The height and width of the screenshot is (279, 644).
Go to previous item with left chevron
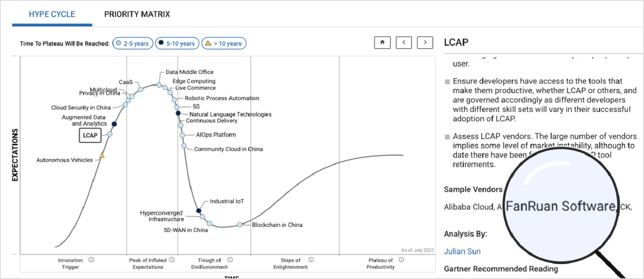click(x=404, y=42)
